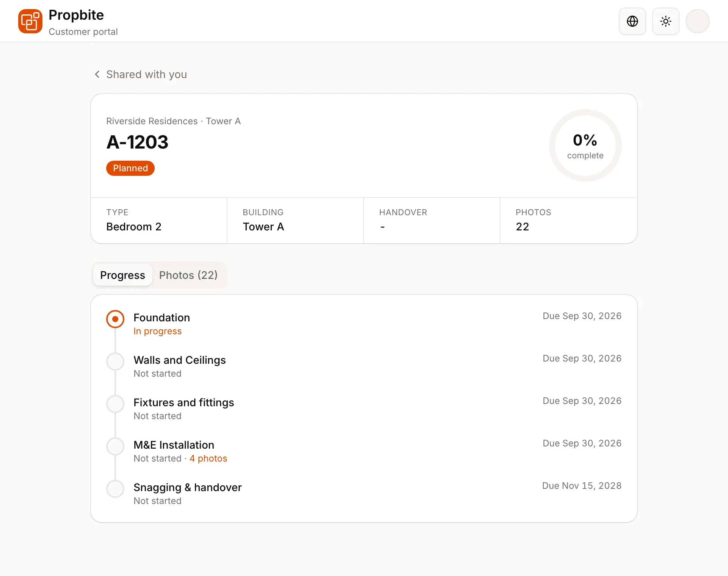728x576 pixels.
Task: Click the Foundation Due Sep 30, 2026 date
Action: tap(582, 316)
